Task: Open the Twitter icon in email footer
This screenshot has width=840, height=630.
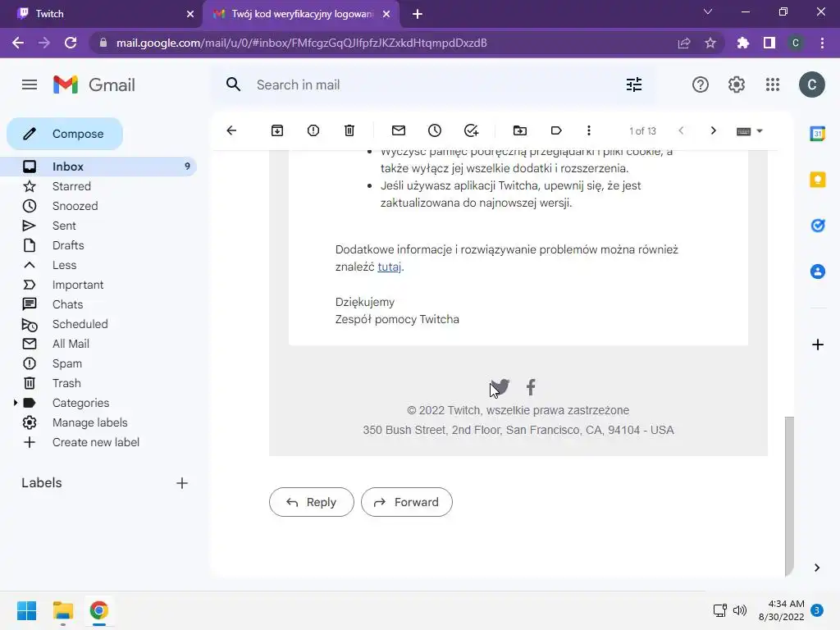Action: click(x=500, y=387)
